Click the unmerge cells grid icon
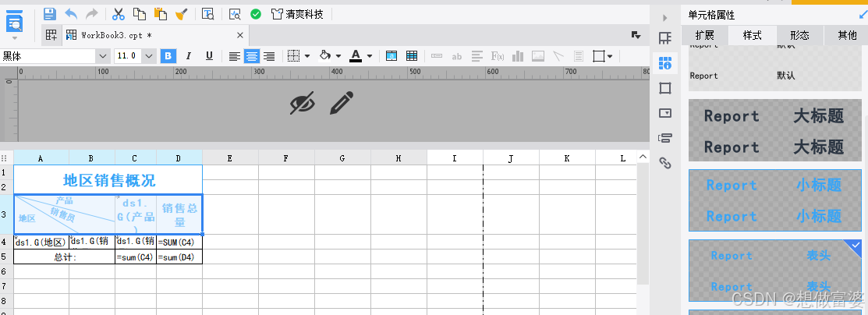 point(411,56)
